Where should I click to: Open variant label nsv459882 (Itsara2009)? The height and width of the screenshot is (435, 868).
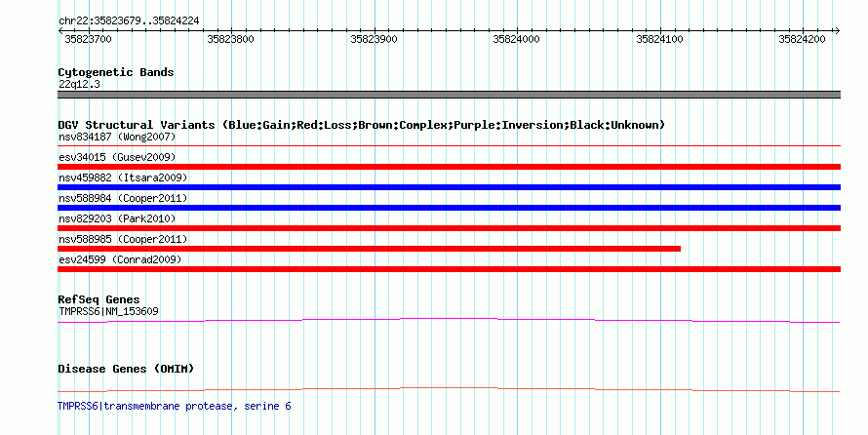(x=123, y=178)
